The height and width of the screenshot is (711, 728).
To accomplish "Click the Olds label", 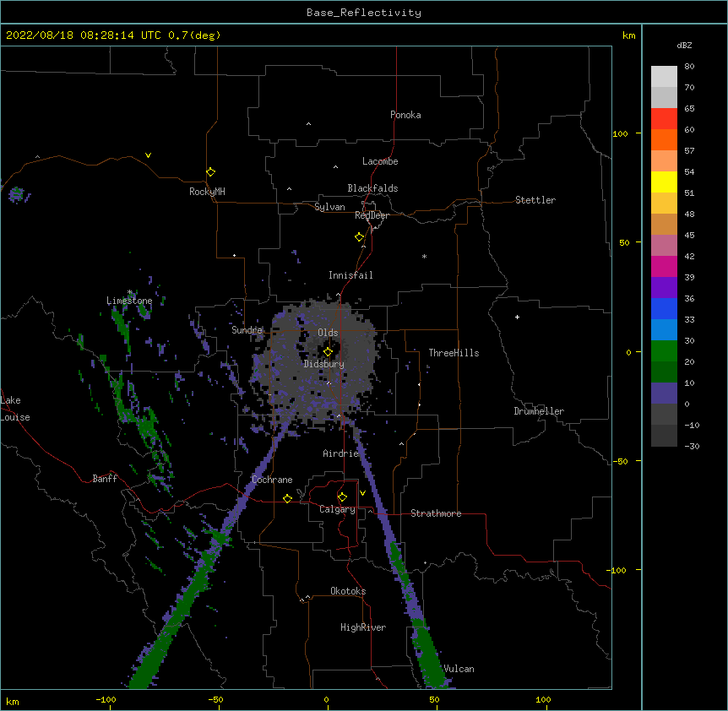I will point(328,333).
